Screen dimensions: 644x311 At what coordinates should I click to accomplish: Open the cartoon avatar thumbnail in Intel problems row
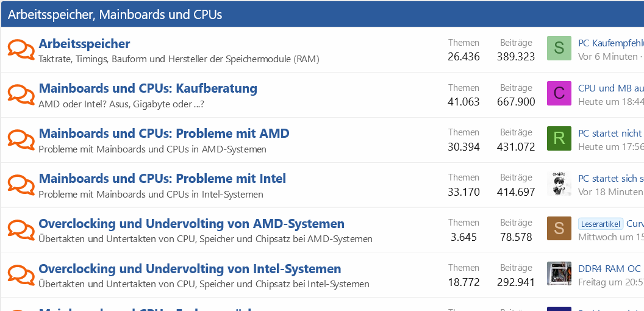point(559,184)
